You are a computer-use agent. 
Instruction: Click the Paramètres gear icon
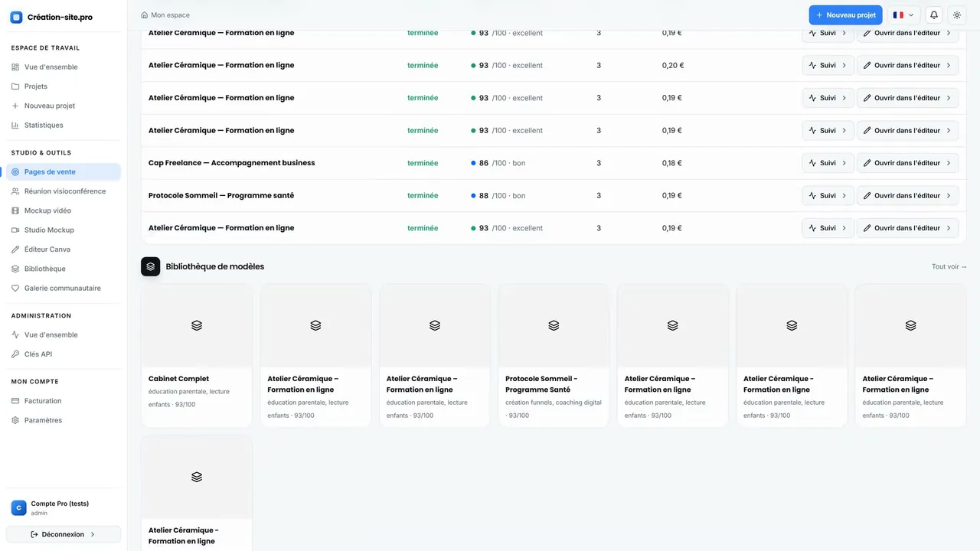pos(15,420)
